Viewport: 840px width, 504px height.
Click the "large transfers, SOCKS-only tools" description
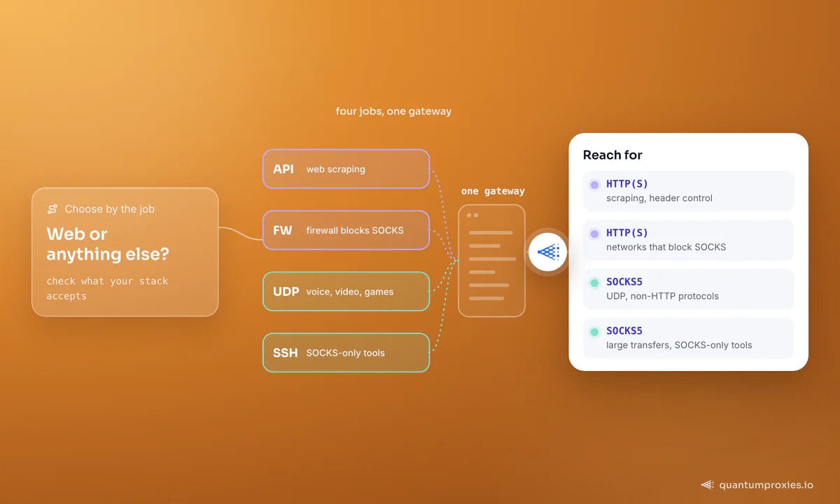point(679,345)
